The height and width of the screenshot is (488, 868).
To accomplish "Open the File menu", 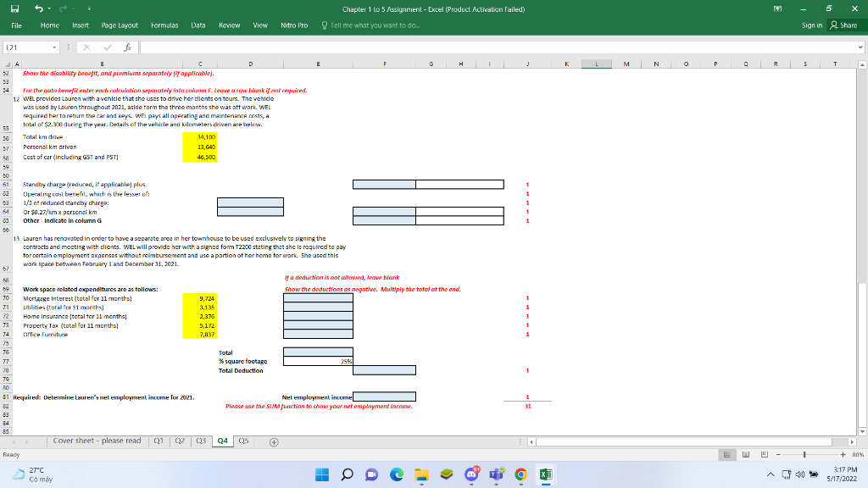I will click(x=17, y=25).
